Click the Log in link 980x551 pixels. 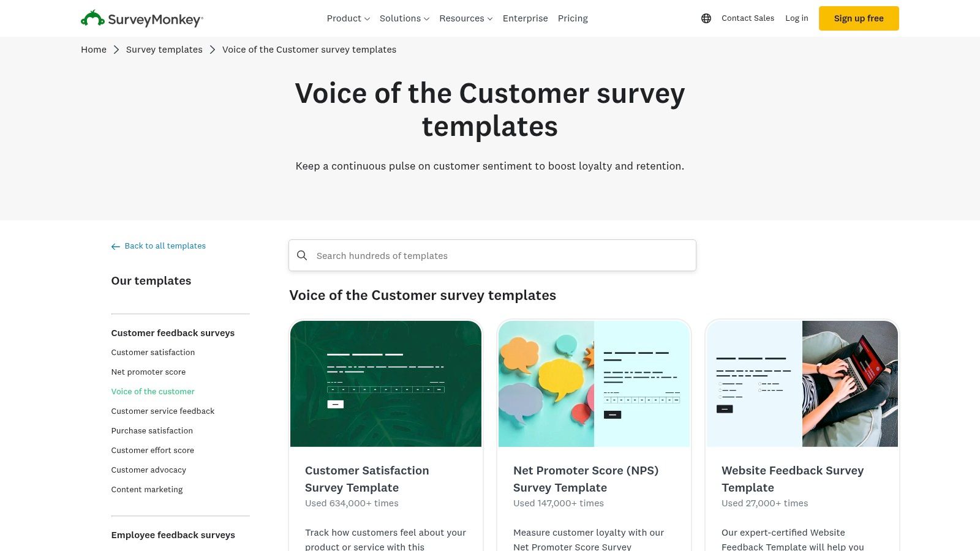tap(796, 18)
